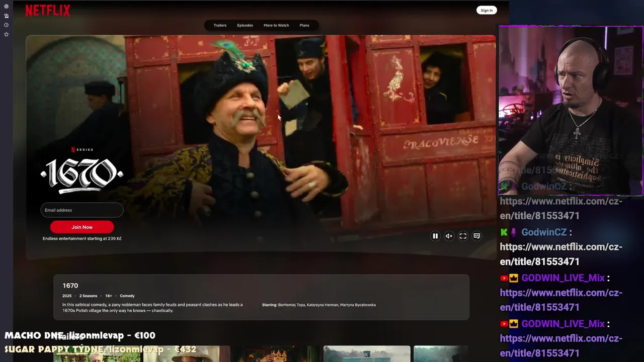The width and height of the screenshot is (644, 362).
Task: Click the Netflix logo
Action: click(x=48, y=10)
